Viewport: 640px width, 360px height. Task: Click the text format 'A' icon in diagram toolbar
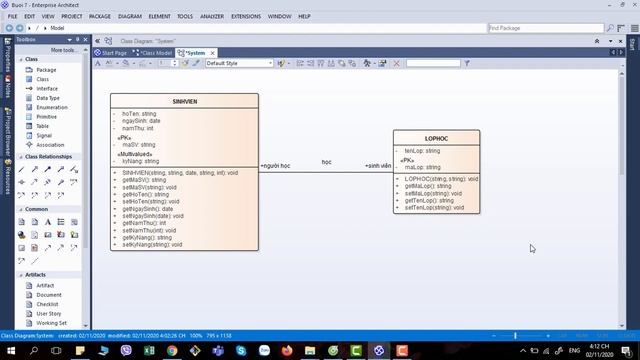98,63
